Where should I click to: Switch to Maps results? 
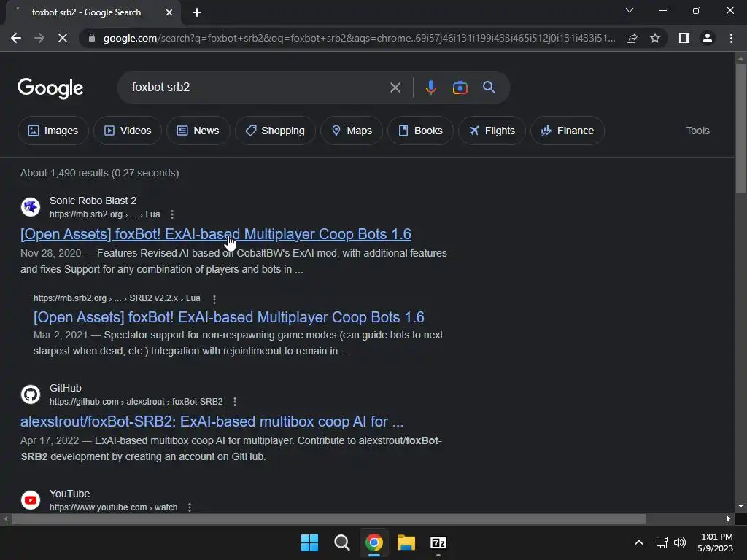coord(352,131)
